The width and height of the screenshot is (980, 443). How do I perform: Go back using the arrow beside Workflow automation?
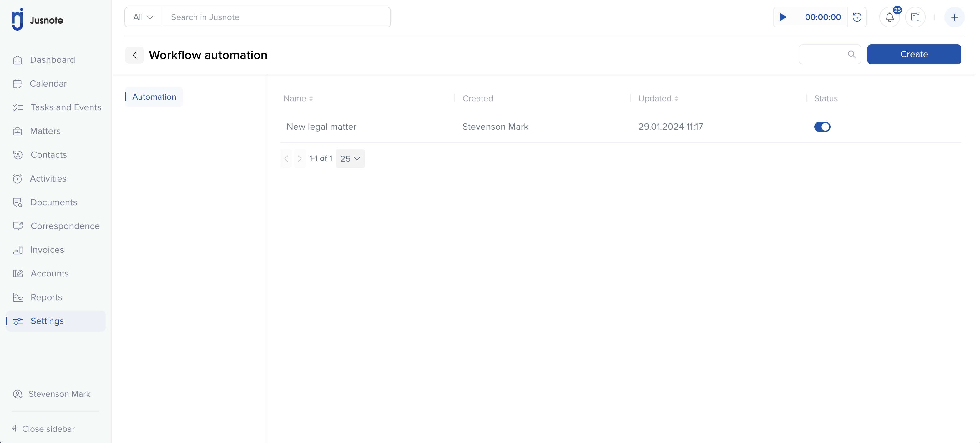click(134, 56)
